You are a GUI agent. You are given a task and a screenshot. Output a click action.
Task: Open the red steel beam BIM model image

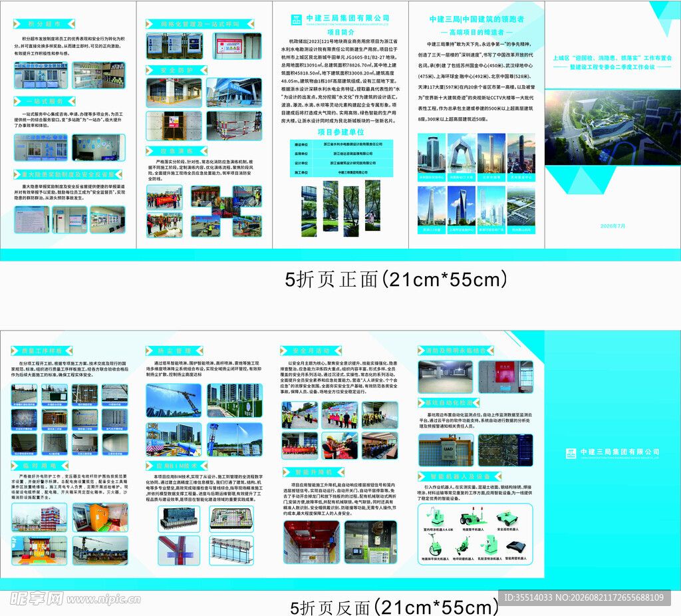coord(179,550)
